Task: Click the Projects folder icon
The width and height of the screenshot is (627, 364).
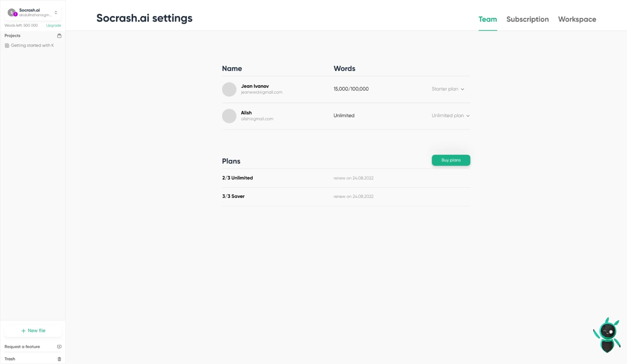Action: [x=59, y=36]
